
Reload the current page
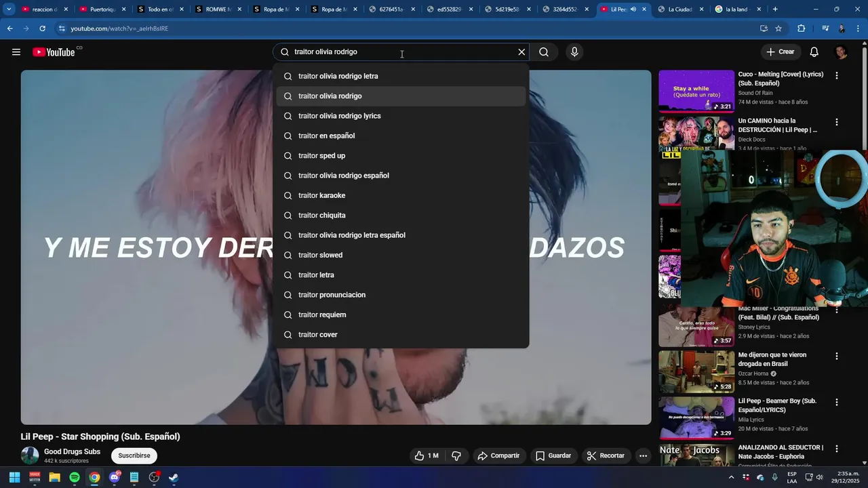[x=42, y=28]
